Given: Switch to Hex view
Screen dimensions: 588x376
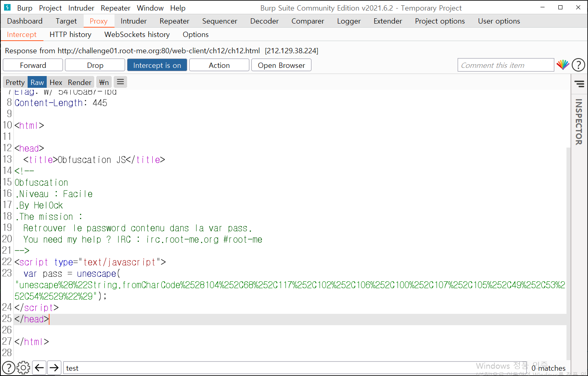Looking at the screenshot, I should (x=56, y=82).
